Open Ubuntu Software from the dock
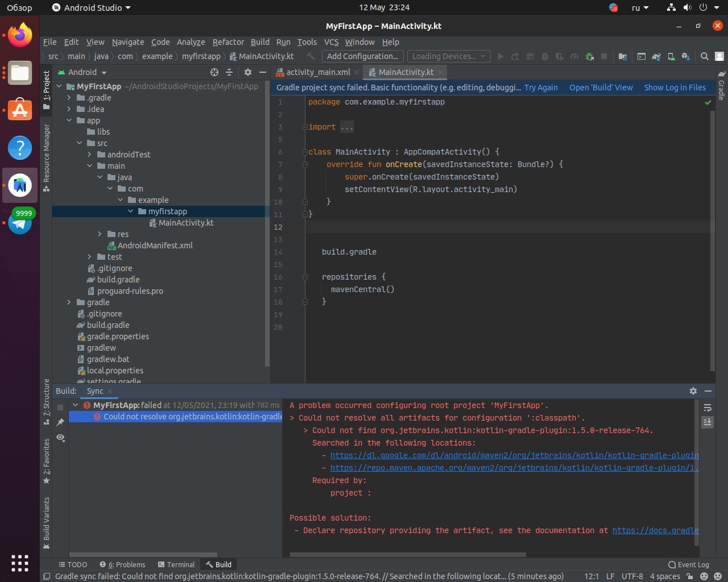728x582 pixels. [x=20, y=110]
